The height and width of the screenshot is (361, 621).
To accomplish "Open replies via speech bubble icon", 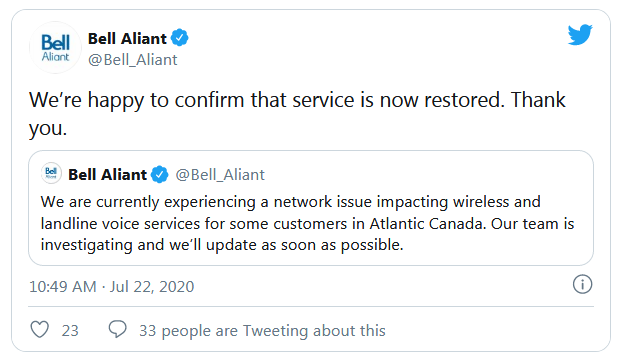I will click(x=118, y=329).
